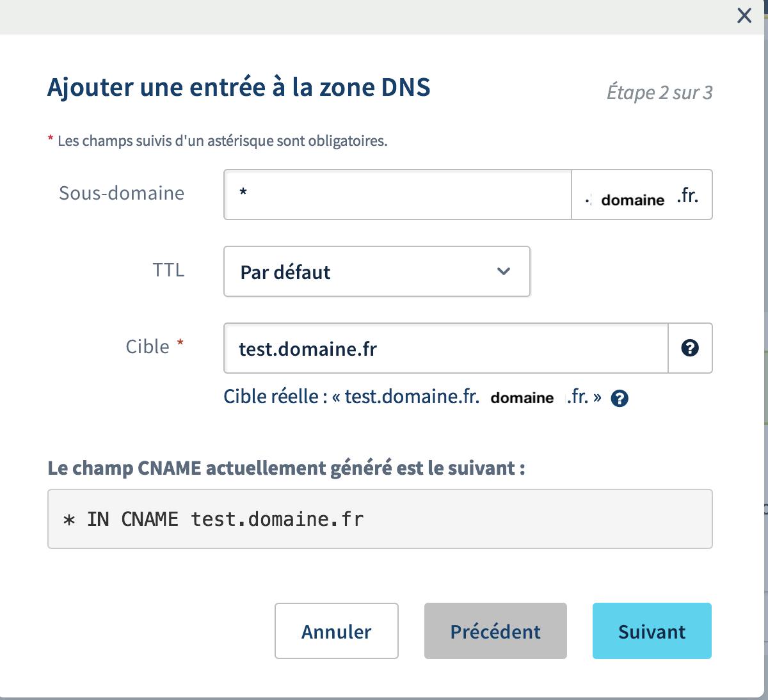
Task: Click the dialog title Ajouter une entrée
Action: click(239, 87)
